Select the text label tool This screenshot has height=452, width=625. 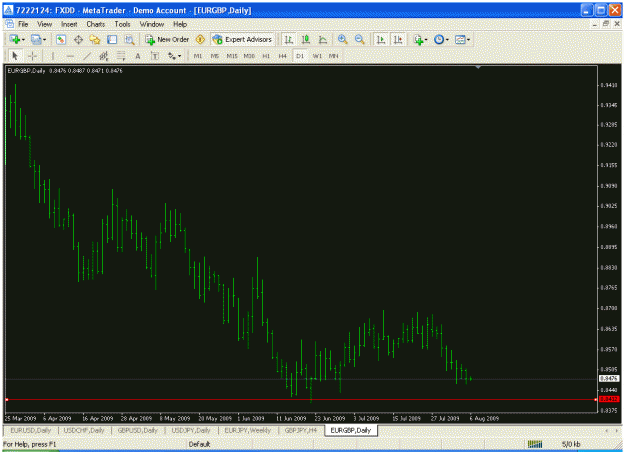point(155,56)
